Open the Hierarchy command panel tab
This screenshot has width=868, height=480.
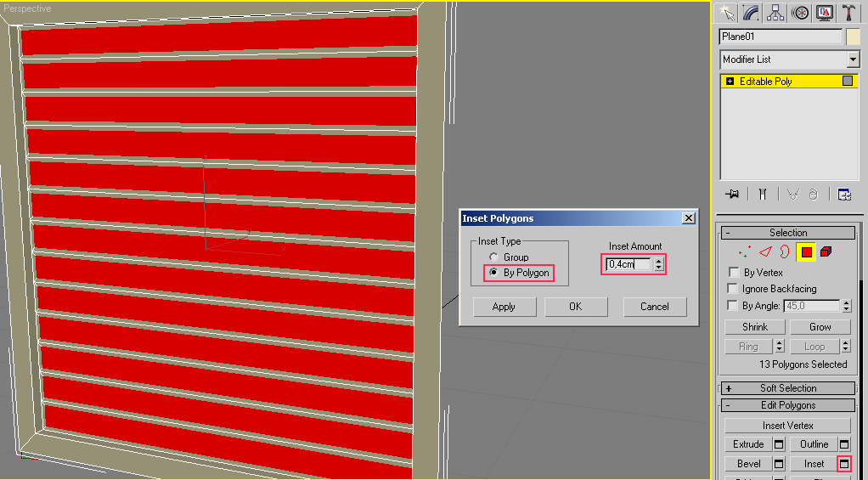[775, 12]
